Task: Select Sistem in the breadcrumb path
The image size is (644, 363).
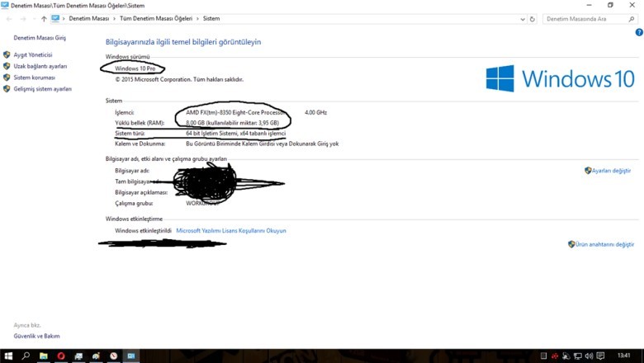Action: click(211, 18)
